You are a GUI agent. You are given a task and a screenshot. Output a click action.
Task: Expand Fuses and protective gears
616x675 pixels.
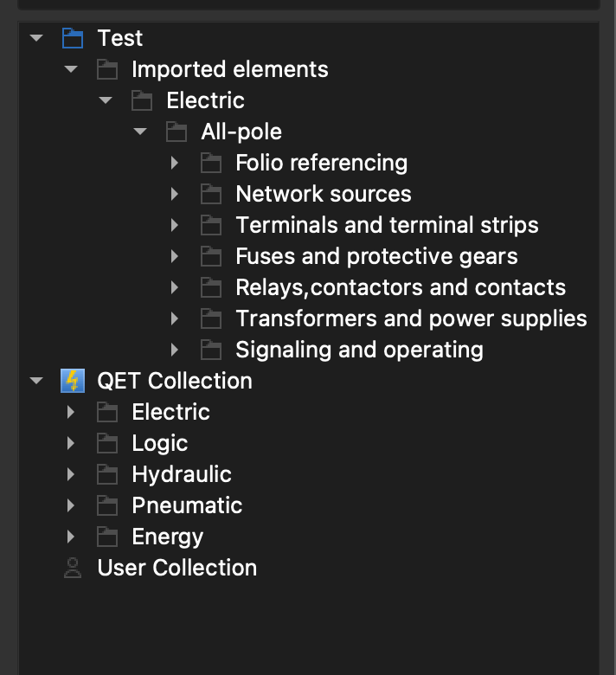(175, 256)
